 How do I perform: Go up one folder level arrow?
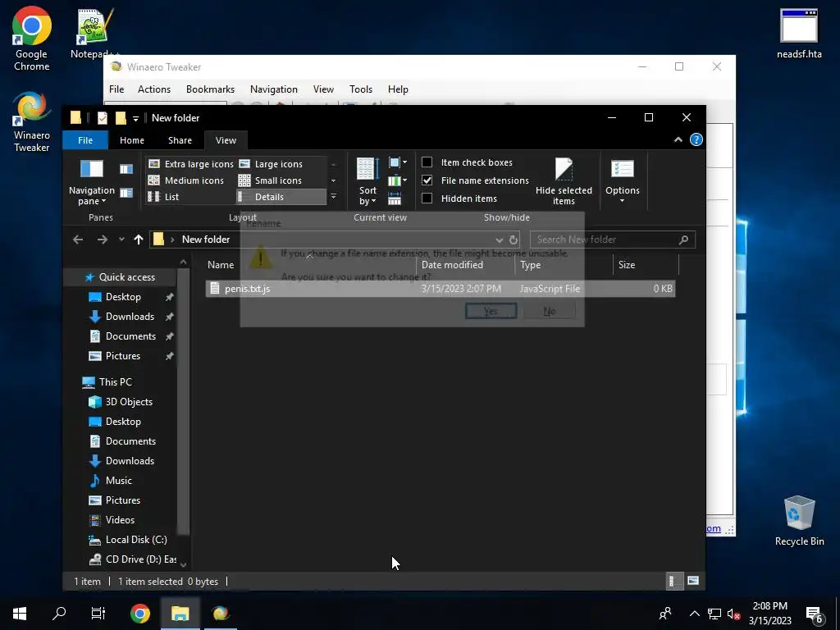[x=138, y=240]
